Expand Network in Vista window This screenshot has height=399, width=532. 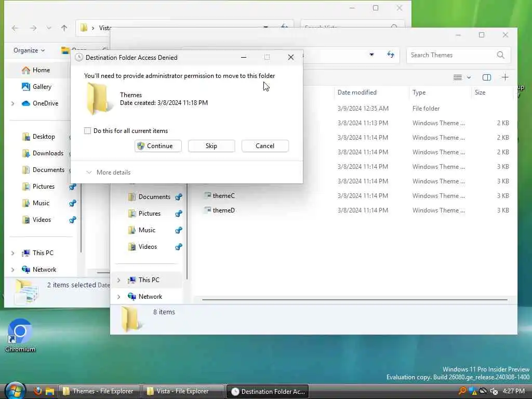13,270
